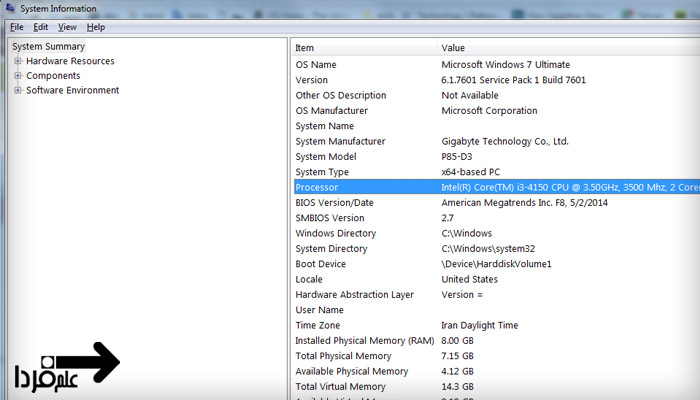Click the Time Zone row
Screen dimensions: 700x400
[318, 325]
